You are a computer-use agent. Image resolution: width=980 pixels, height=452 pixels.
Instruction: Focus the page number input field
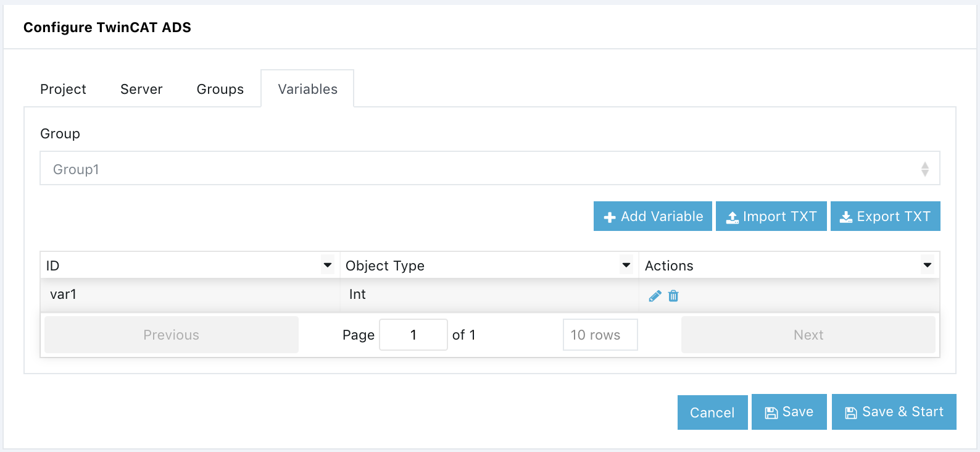coord(413,335)
